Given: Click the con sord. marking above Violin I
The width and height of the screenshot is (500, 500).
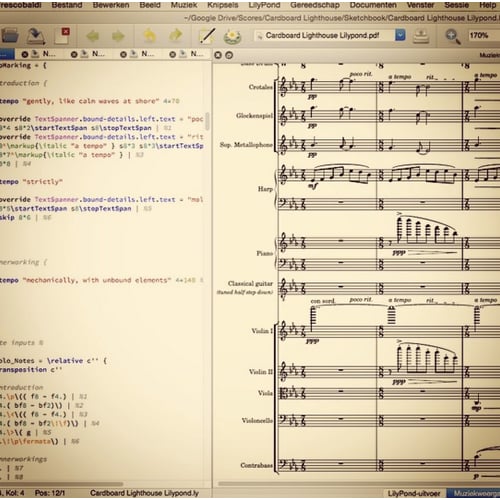Looking at the screenshot, I should point(323,301).
